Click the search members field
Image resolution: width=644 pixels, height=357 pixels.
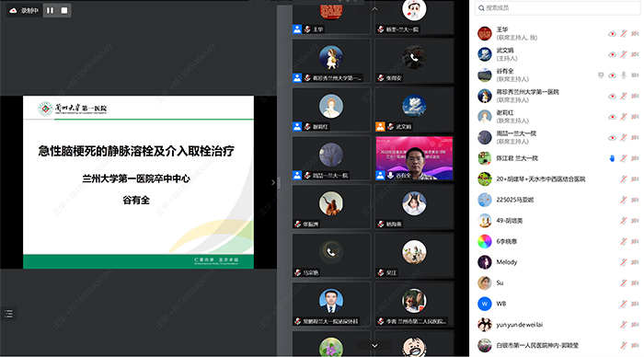point(557,7)
